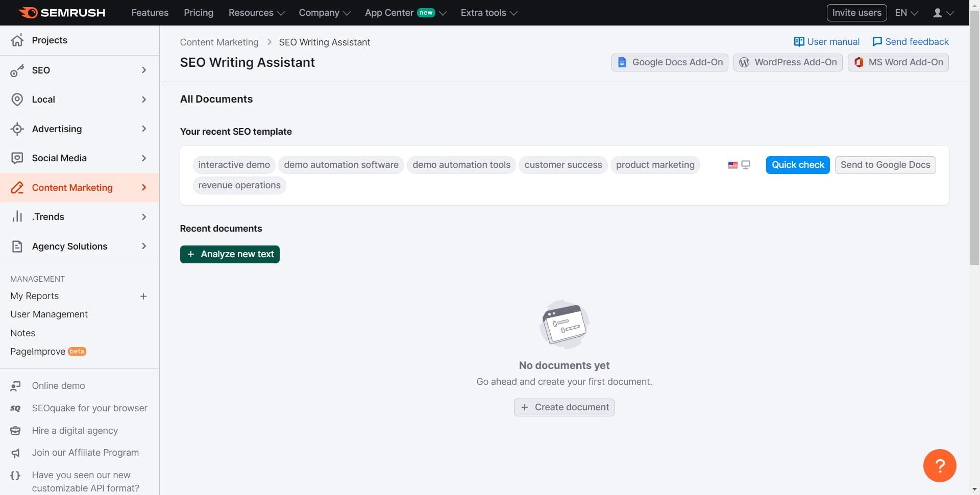
Task: Open the User manual link
Action: [826, 42]
